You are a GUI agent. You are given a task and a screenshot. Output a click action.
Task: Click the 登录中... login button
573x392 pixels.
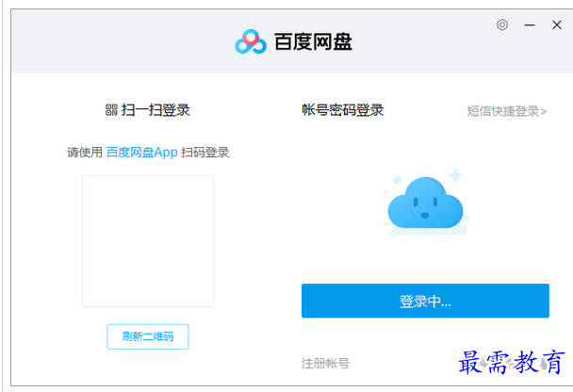coord(425,301)
